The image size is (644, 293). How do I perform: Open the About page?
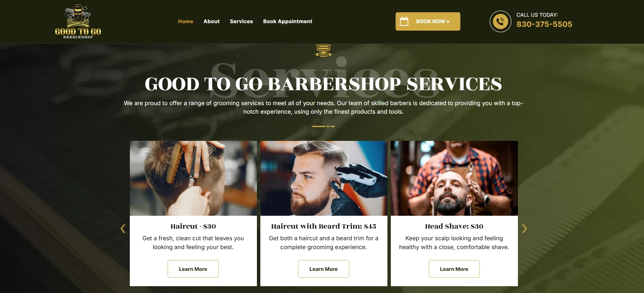[211, 21]
